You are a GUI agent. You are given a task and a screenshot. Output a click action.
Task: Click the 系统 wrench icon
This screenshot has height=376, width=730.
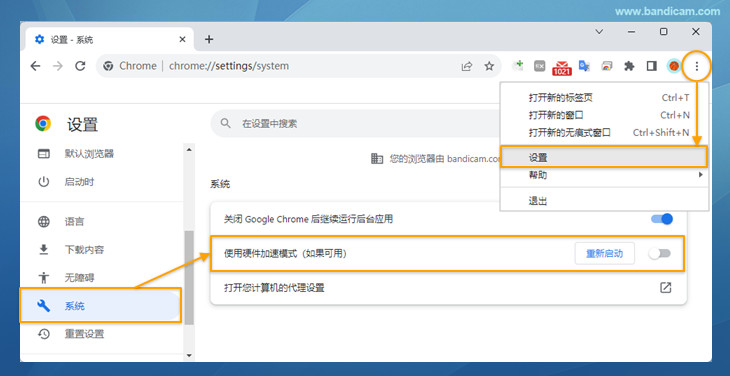(x=44, y=306)
